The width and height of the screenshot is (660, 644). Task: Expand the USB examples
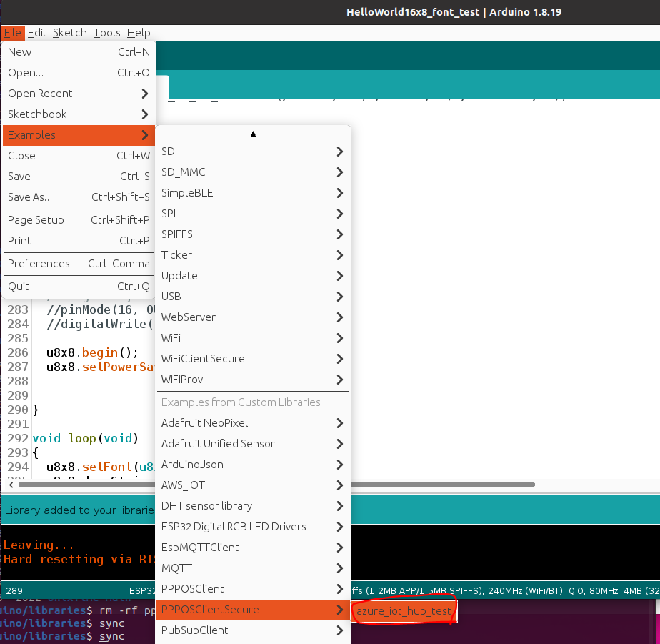253,297
